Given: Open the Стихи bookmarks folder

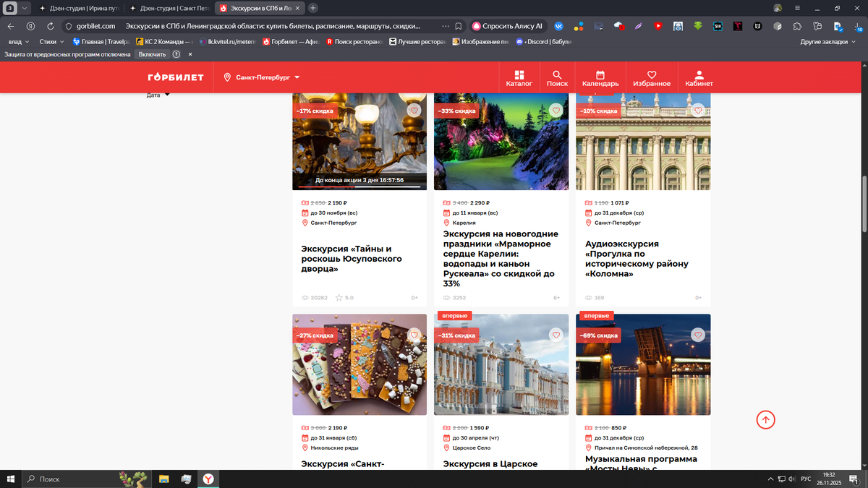Looking at the screenshot, I should (52, 42).
